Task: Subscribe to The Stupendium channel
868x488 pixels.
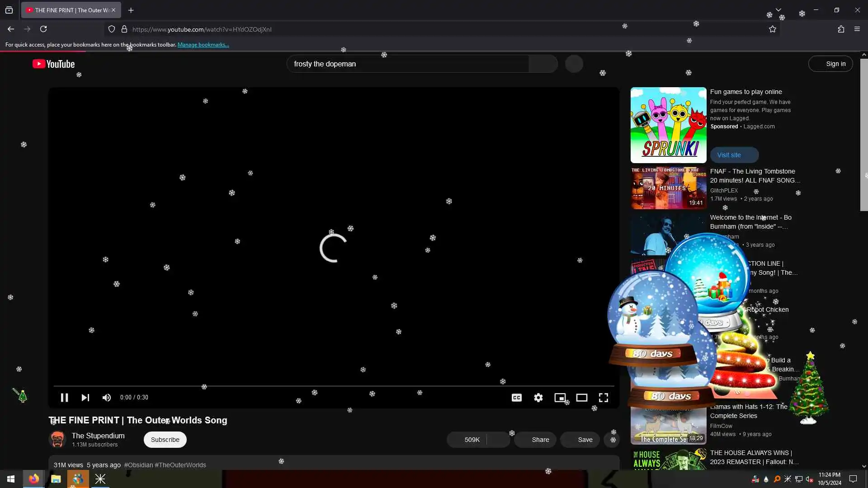Action: click(165, 440)
